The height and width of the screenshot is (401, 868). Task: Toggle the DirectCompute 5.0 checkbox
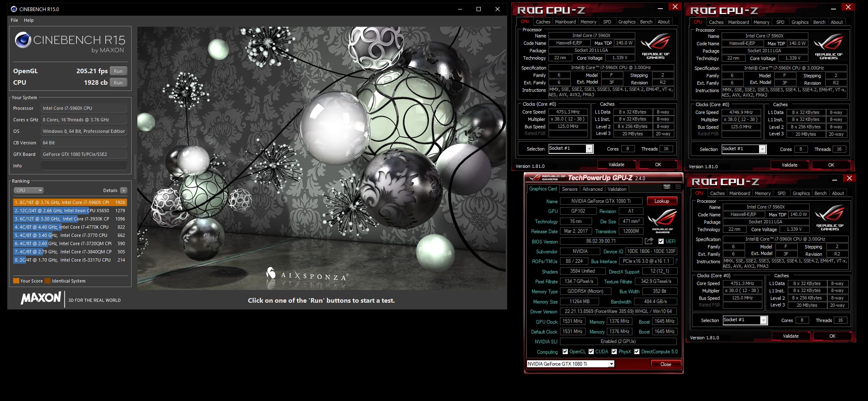coord(637,352)
